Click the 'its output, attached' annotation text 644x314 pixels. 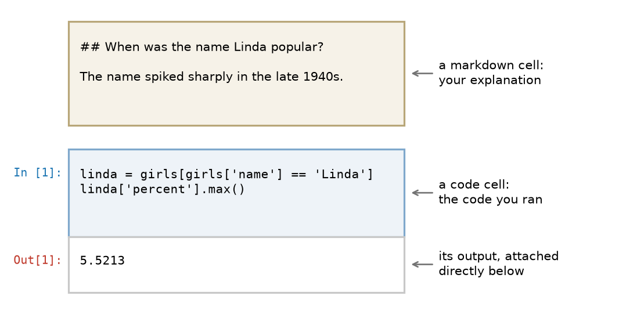pos(499,256)
